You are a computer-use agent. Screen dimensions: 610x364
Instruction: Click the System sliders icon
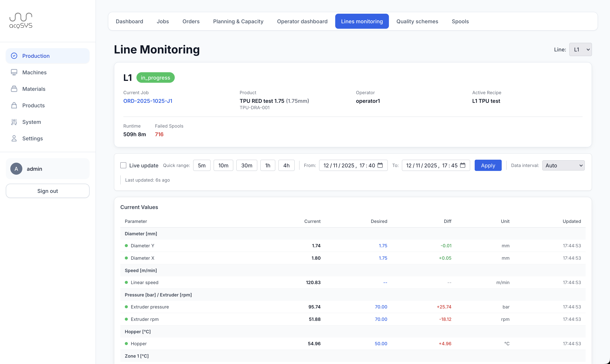click(14, 122)
